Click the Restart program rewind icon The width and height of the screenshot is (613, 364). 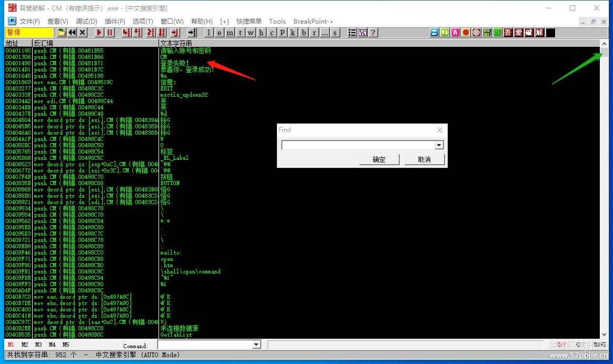click(x=72, y=33)
